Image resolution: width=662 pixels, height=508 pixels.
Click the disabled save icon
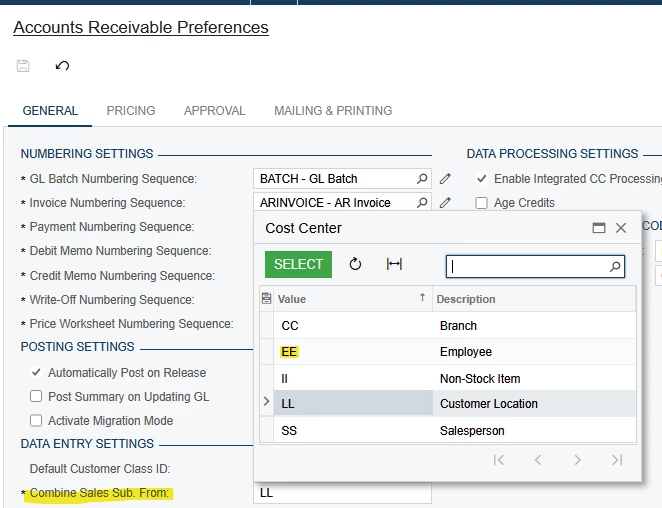pos(23,66)
